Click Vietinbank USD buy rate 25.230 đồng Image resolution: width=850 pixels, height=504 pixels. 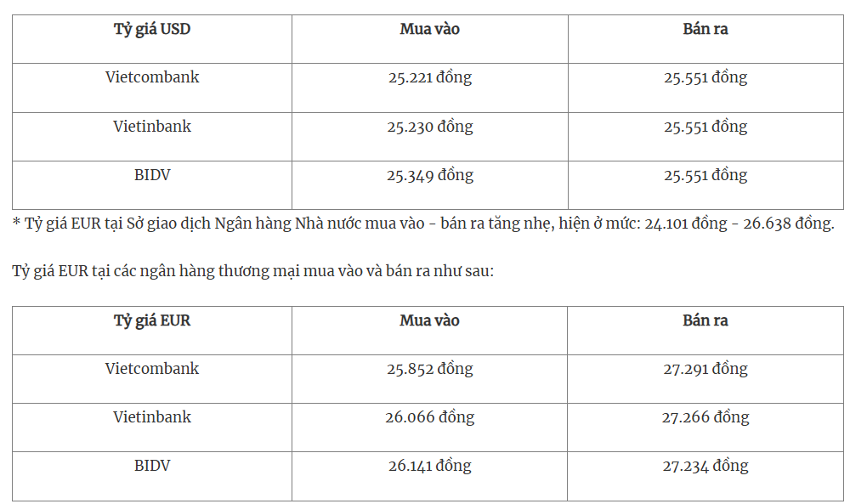pos(430,127)
